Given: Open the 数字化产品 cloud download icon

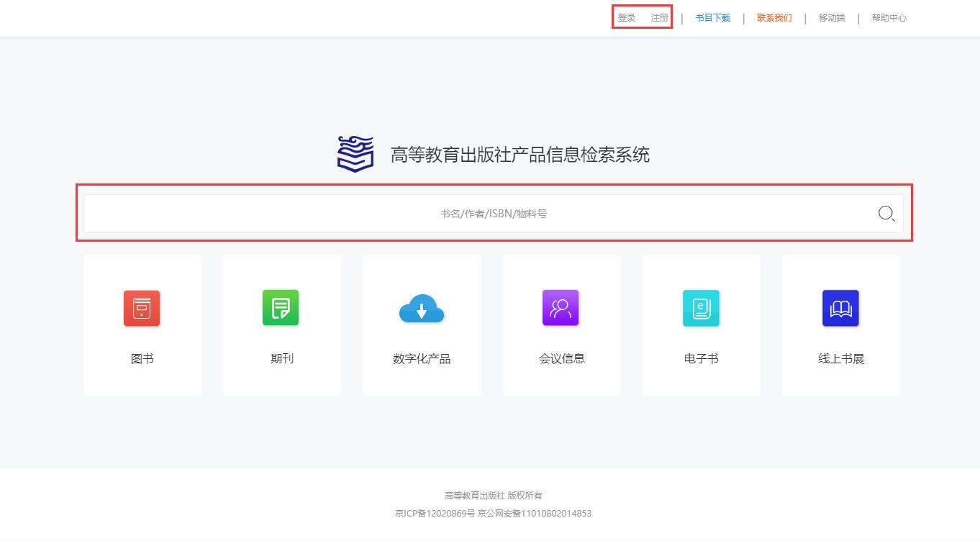Looking at the screenshot, I should (x=421, y=308).
